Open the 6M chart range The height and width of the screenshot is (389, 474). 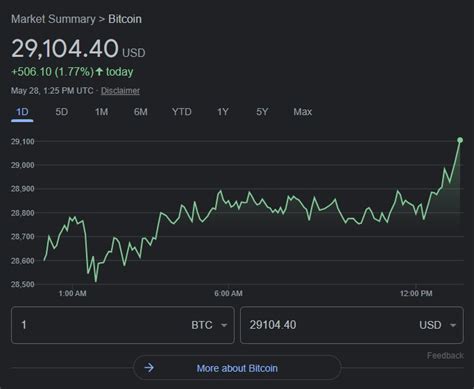click(140, 112)
